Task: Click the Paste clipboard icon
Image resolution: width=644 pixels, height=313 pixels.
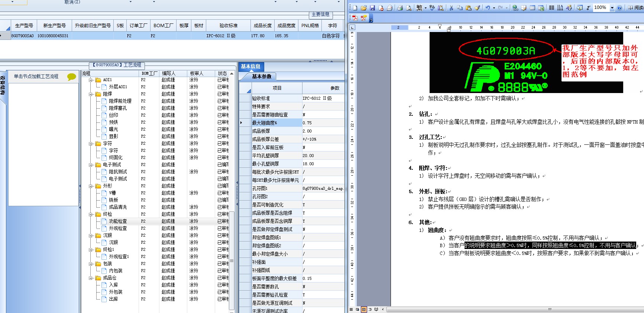Action: click(469, 7)
